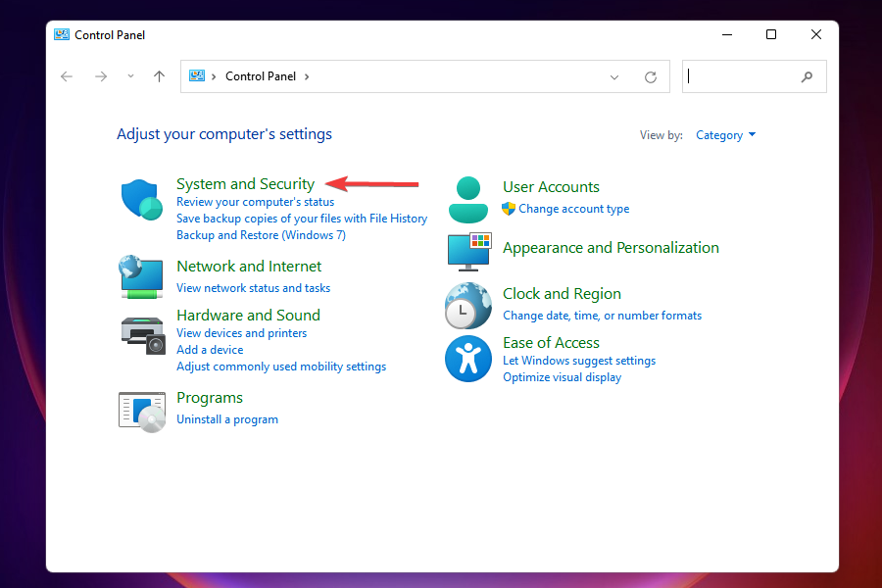Image resolution: width=882 pixels, height=588 pixels.
Task: Expand the chevron before Control Panel breadcrumb
Action: 214,76
